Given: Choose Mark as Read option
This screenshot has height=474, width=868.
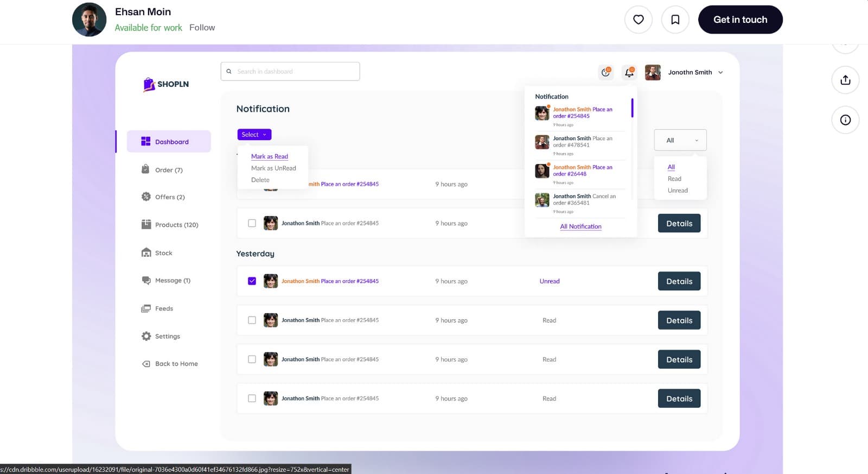Looking at the screenshot, I should coord(270,156).
